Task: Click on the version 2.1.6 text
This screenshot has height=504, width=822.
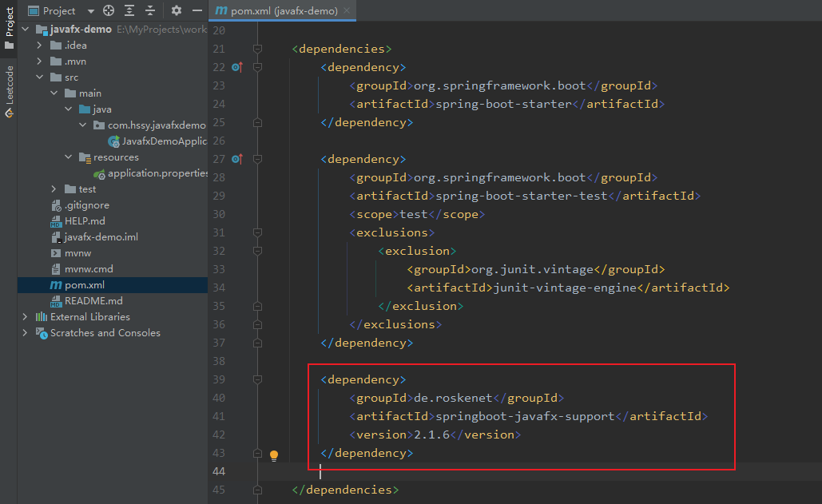Action: click(x=432, y=435)
